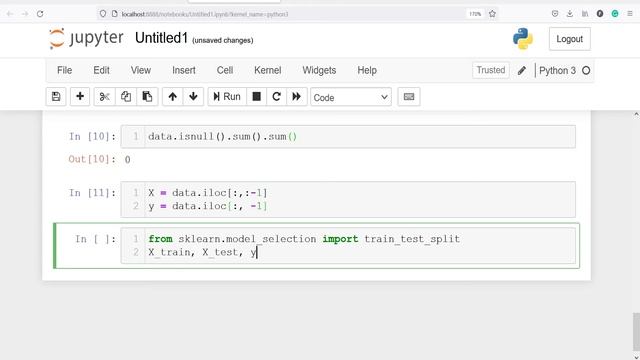This screenshot has width=640, height=360.
Task: Click the scrollbar up arrow
Action: coord(636,115)
